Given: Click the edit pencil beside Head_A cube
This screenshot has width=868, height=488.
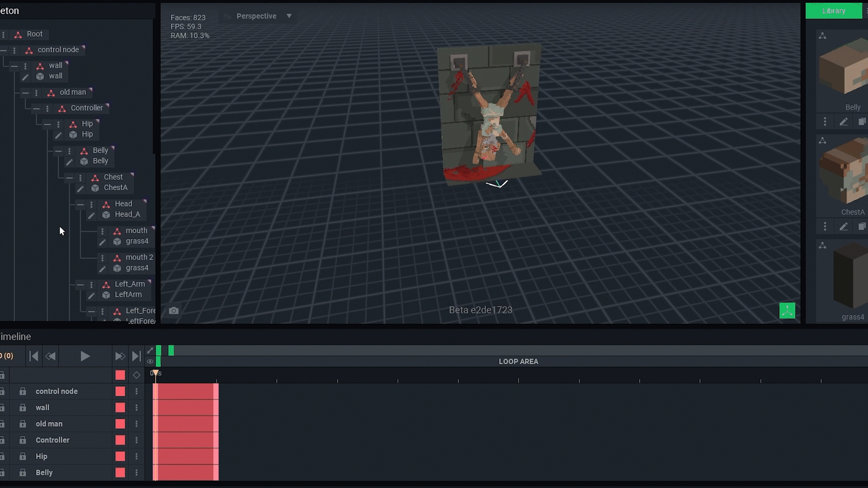Looking at the screenshot, I should 91,215.
